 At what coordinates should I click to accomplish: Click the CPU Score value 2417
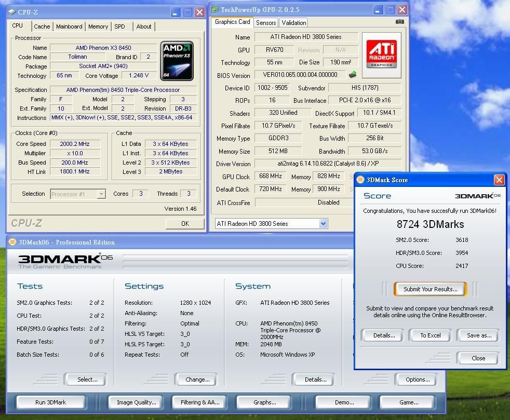[x=462, y=266]
